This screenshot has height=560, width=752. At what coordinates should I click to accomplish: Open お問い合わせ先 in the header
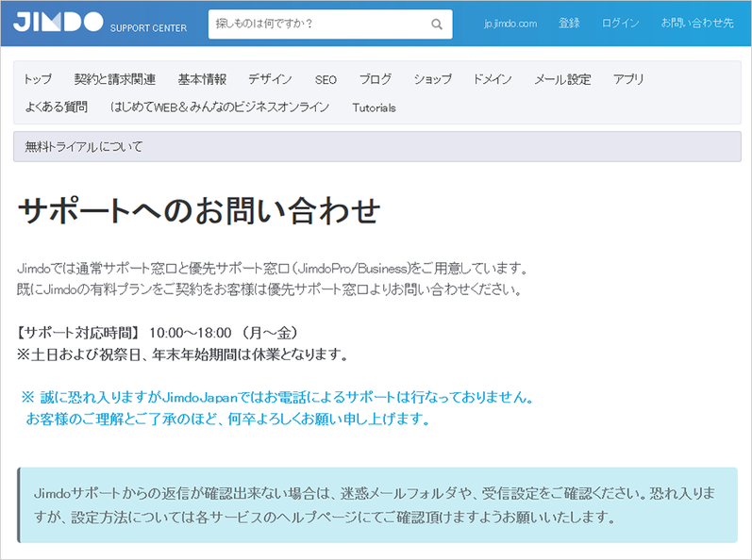click(x=697, y=23)
